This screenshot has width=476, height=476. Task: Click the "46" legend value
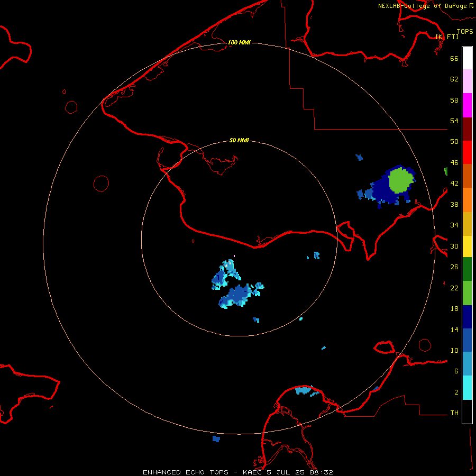454,163
